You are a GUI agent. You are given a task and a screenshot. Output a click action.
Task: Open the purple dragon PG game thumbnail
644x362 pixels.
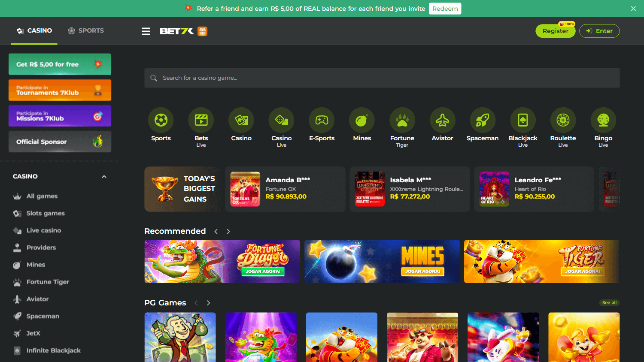(261, 337)
